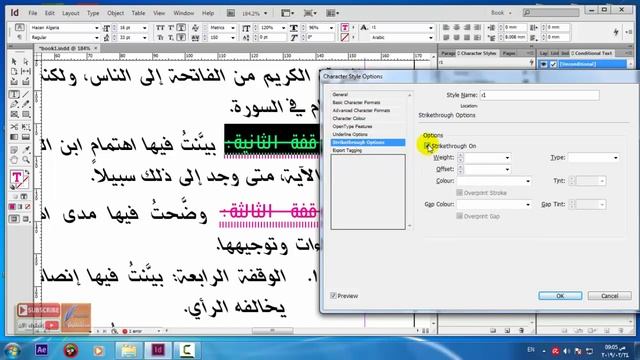640x360 pixels.
Task: Open the Object menu
Action: click(116, 13)
